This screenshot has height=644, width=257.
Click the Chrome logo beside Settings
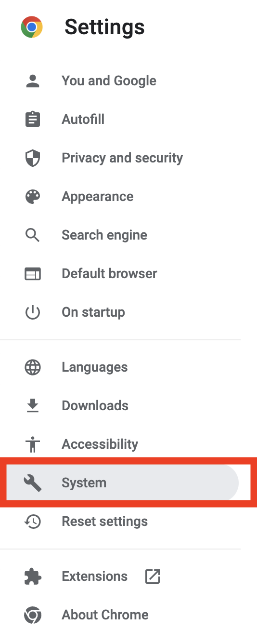32,27
